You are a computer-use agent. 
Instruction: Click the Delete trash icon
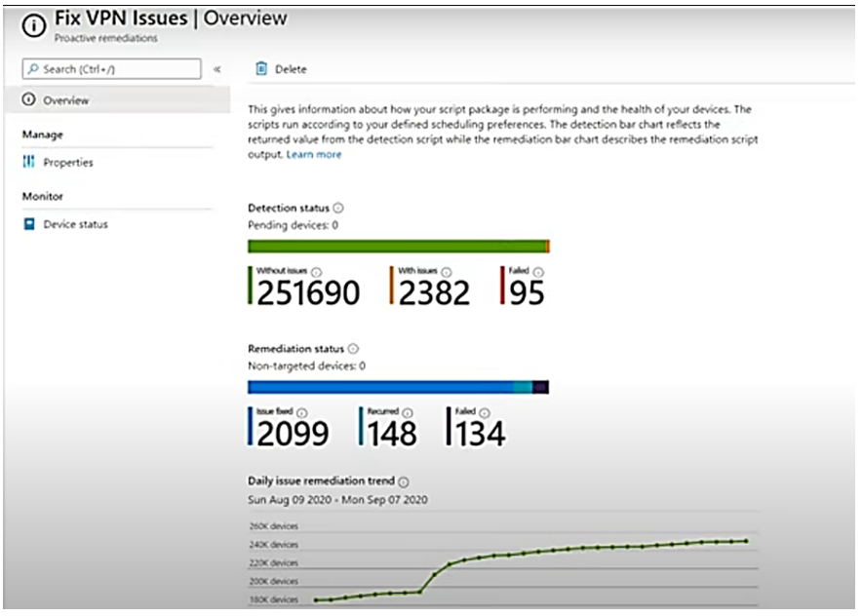261,69
